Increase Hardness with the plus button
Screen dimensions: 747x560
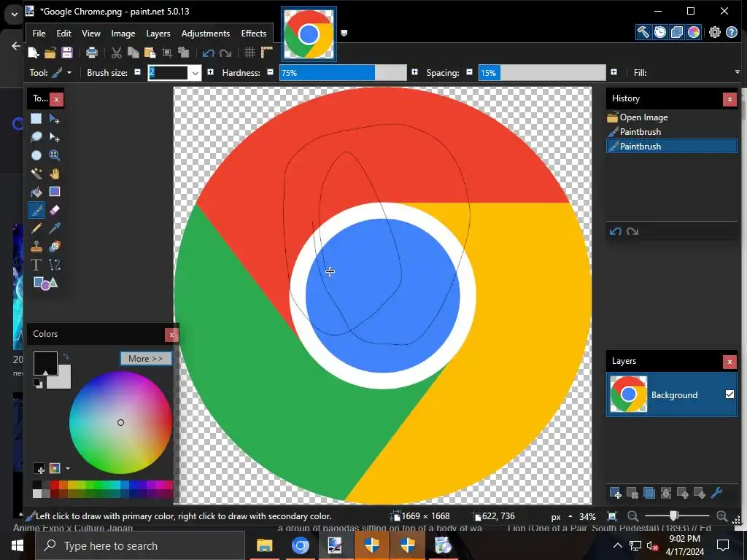[x=414, y=72]
